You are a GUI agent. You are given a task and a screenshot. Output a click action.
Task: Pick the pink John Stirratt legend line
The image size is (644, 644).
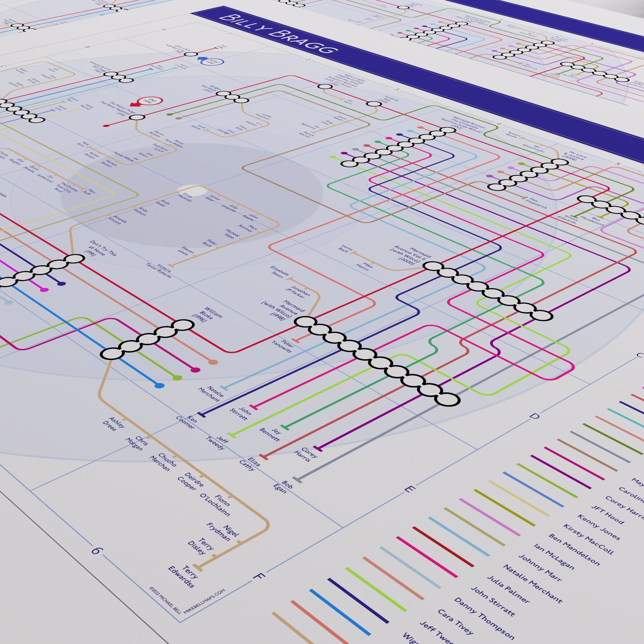pyautogui.click(x=427, y=557)
